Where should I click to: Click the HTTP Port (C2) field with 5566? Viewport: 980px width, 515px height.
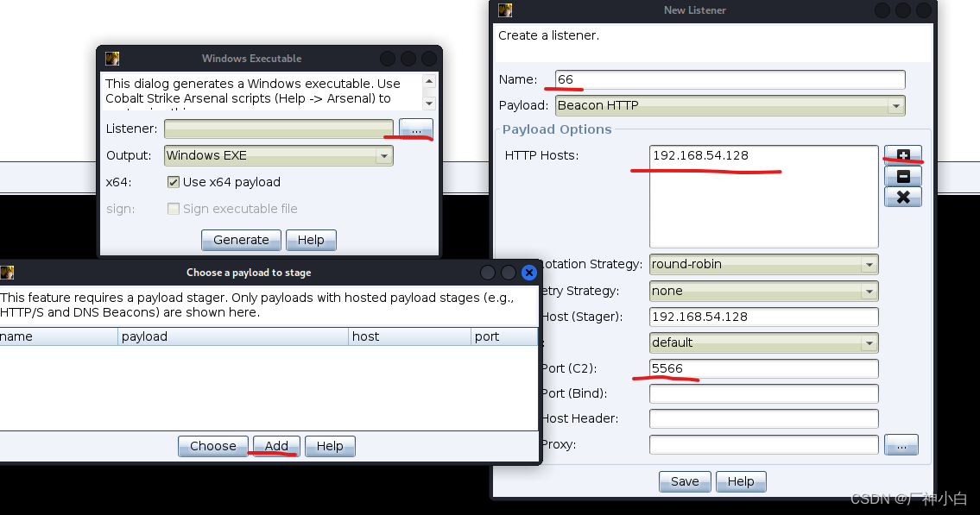pyautogui.click(x=764, y=369)
